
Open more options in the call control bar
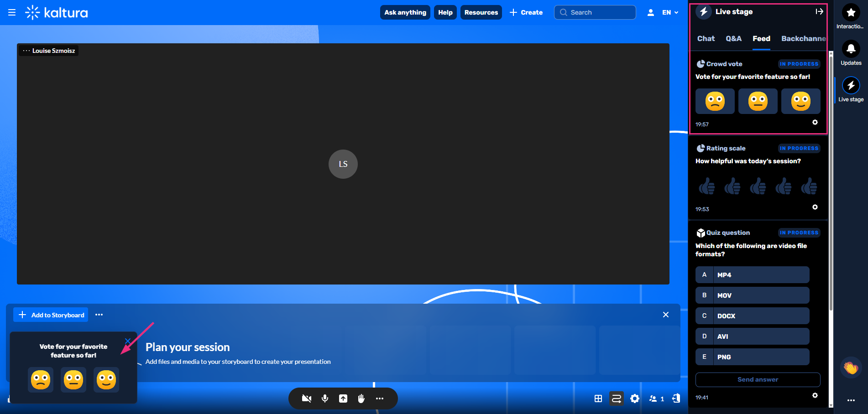[380, 398]
